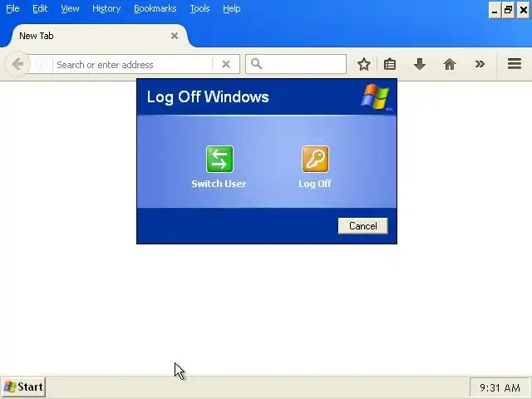Click the Log Off label text
This screenshot has width=532, height=399.
pyautogui.click(x=315, y=184)
